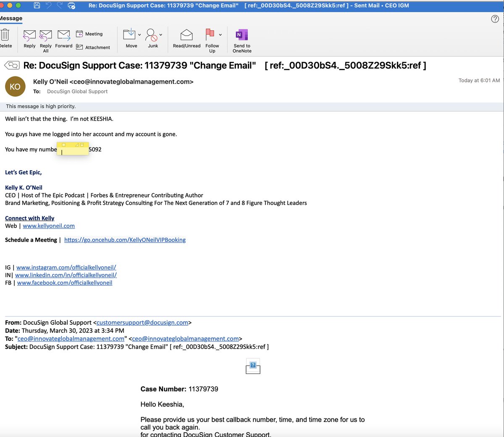Click the save icon in title bar
Image resolution: width=504 pixels, height=437 pixels.
coord(37,5)
